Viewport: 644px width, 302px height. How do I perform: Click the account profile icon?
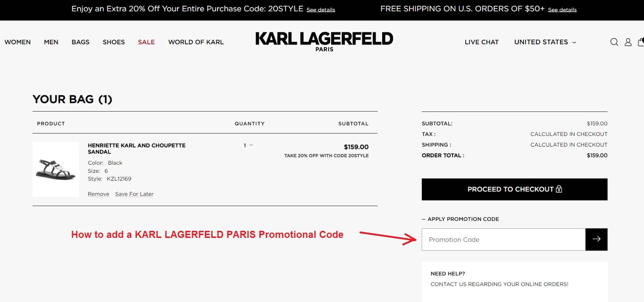coord(628,42)
